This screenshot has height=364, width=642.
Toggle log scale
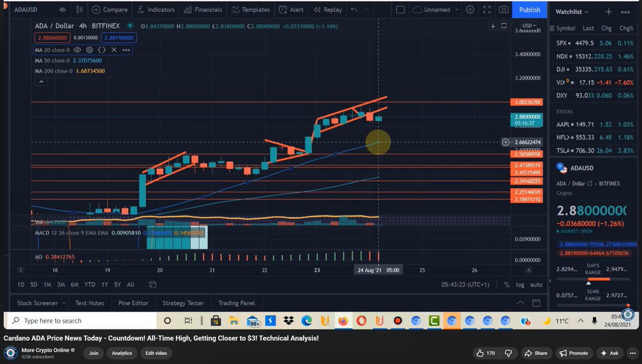coord(519,285)
